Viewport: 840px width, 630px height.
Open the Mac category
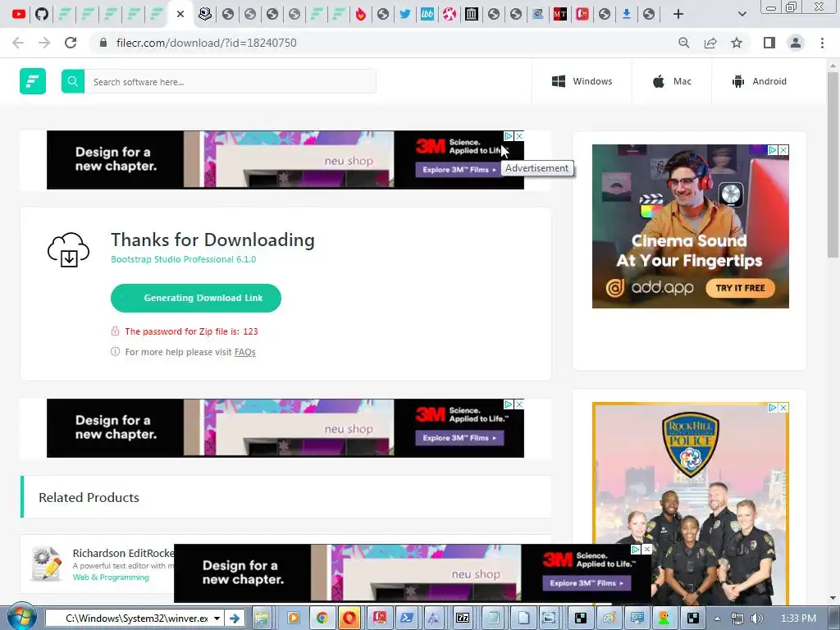tap(672, 81)
